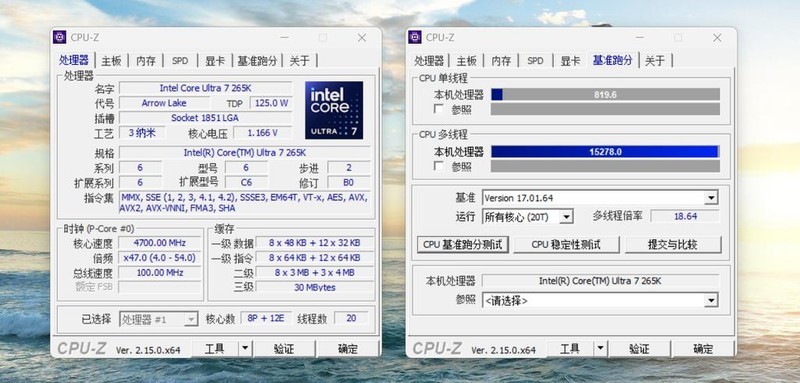800x383 pixels.
Task: Switch to 内存 tab in right window
Action: point(501,61)
